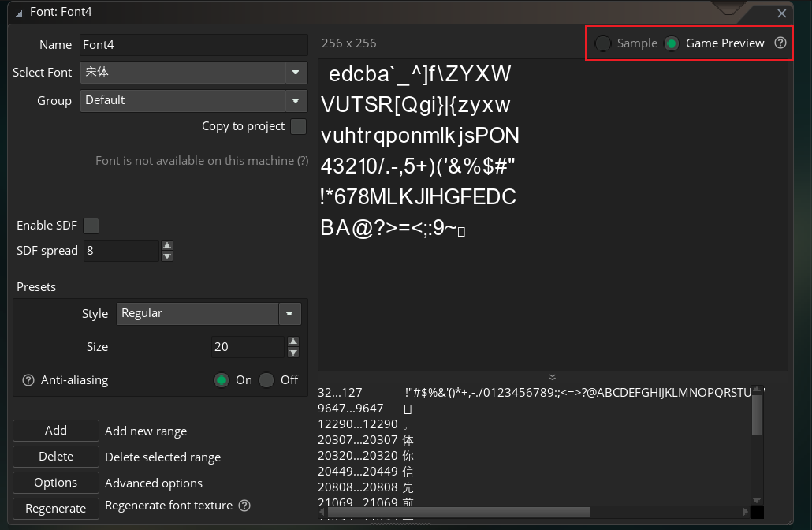Open the Style dropdown set to Regular
This screenshot has width=812, height=530.
(289, 314)
